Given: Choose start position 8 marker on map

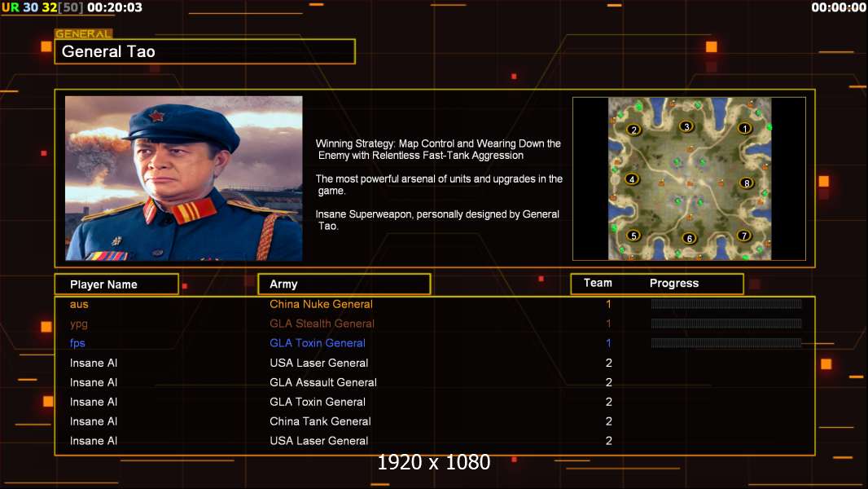Looking at the screenshot, I should click(746, 183).
